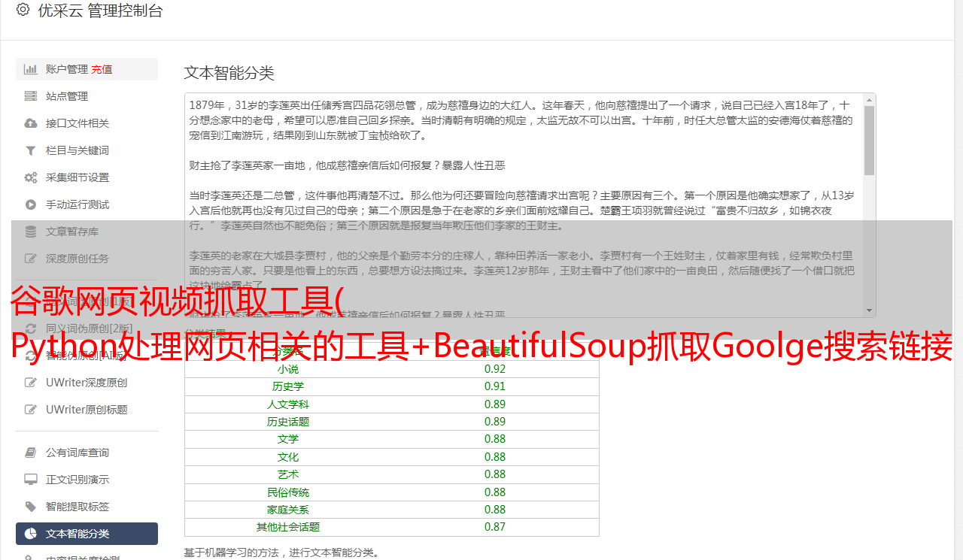Select the 其他社会话题 category cell

pos(288,527)
